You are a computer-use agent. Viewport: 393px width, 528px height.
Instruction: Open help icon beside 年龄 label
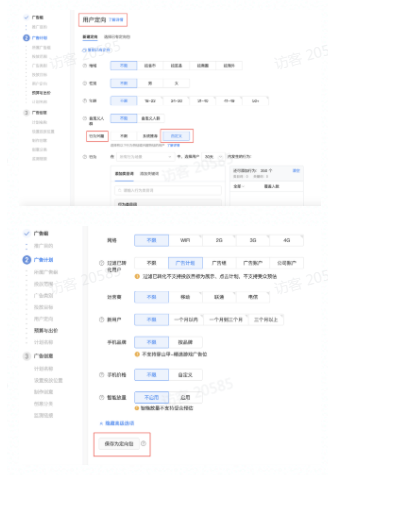85,101
